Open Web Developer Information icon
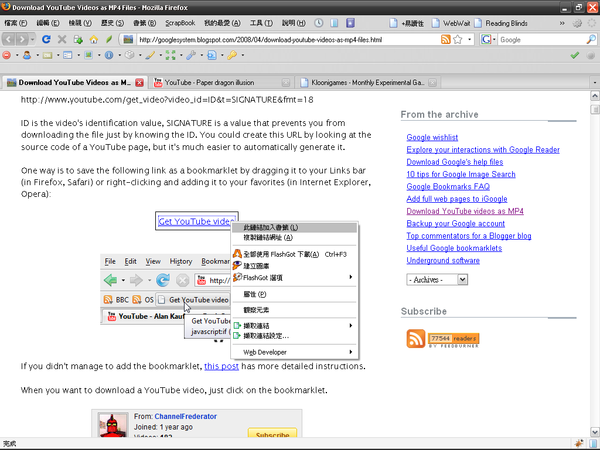This screenshot has width=600, height=450. click(109, 55)
